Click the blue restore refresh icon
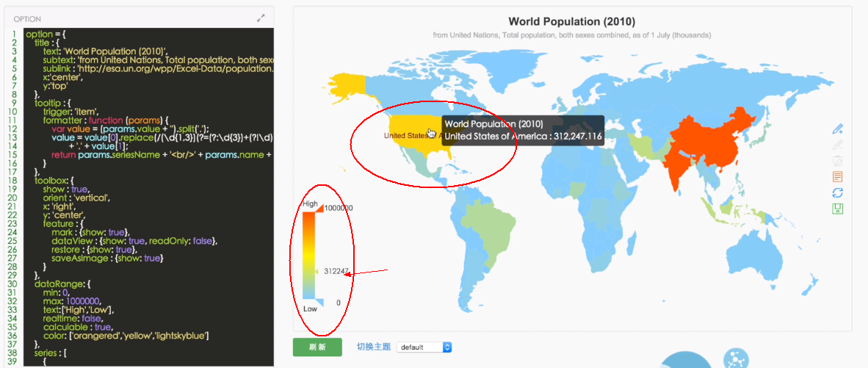Screen dimensions: 868x368 coord(838,192)
